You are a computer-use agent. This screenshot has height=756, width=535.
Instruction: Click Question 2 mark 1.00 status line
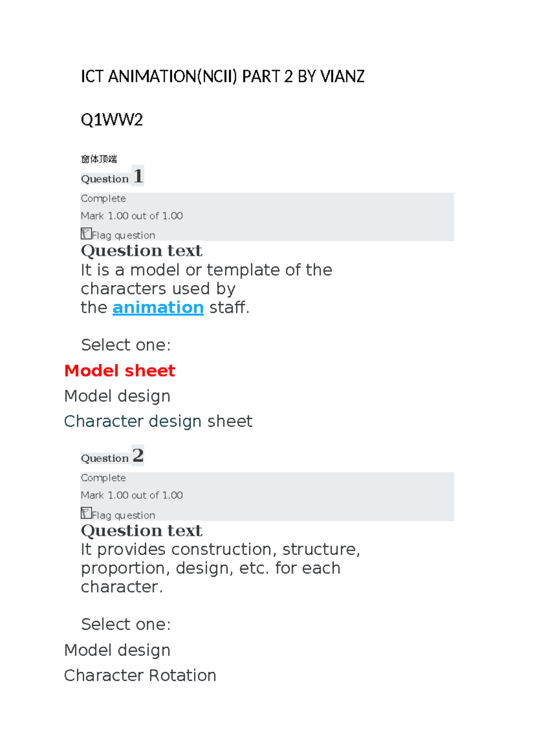click(132, 495)
